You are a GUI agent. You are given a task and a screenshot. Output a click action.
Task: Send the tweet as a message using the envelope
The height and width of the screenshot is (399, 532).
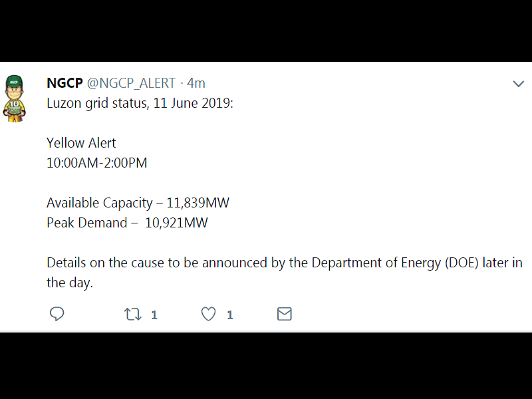(284, 314)
